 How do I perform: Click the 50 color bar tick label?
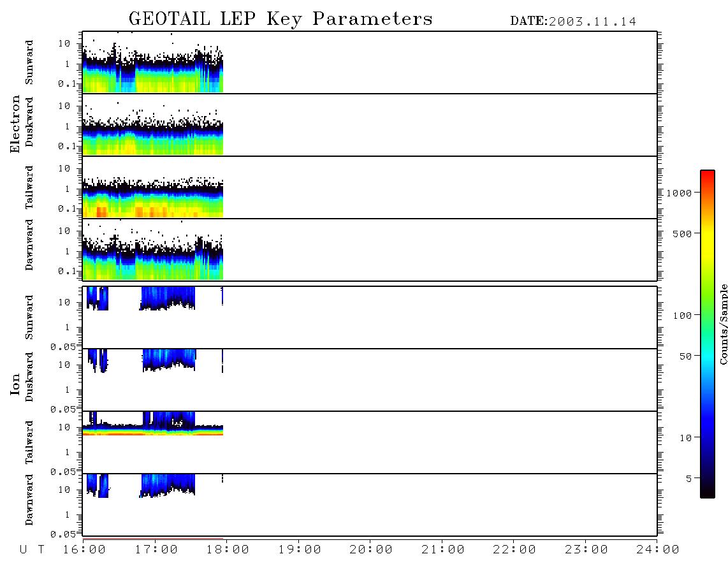coord(685,356)
